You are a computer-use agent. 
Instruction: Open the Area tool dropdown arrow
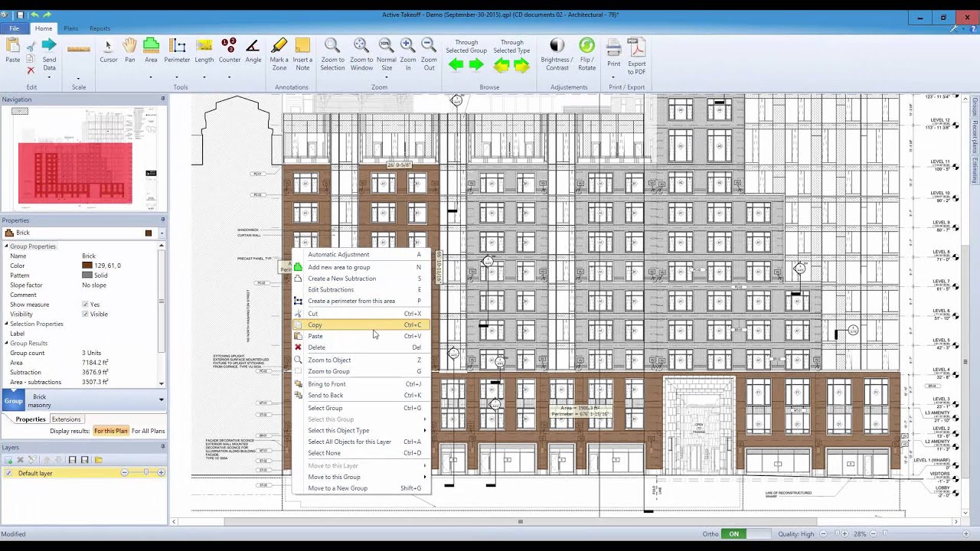[151, 77]
